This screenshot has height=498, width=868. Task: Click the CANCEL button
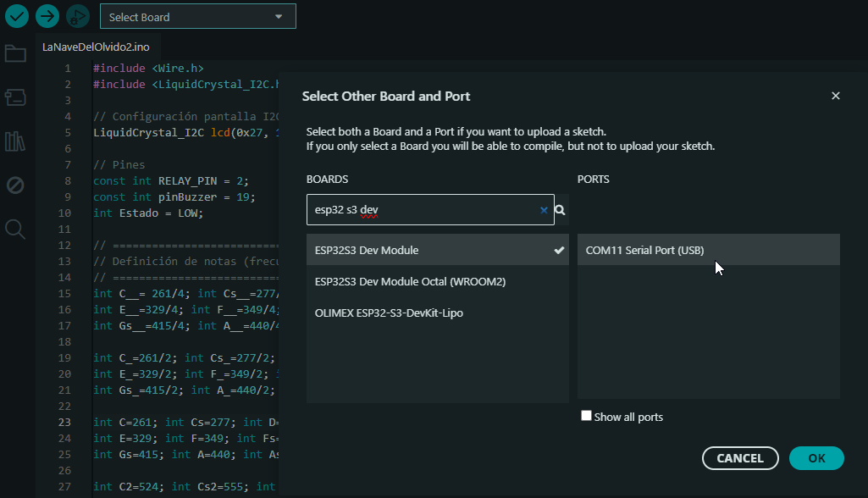740,458
